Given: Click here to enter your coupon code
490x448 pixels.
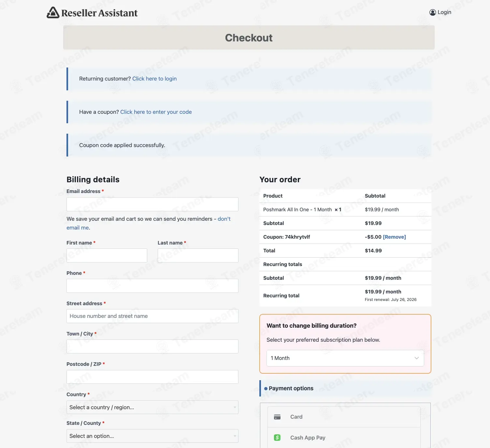Looking at the screenshot, I should click(x=156, y=112).
